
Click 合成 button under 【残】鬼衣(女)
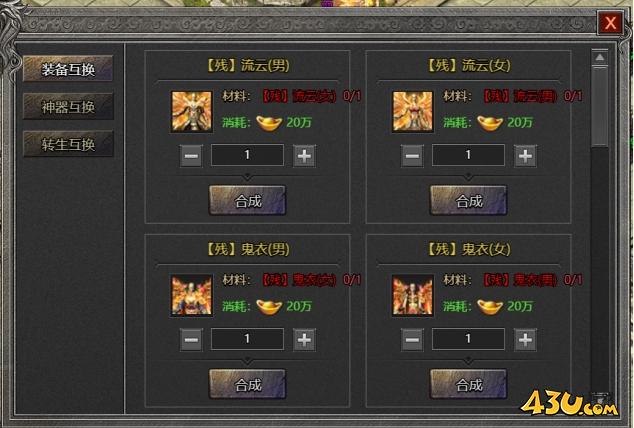[468, 384]
